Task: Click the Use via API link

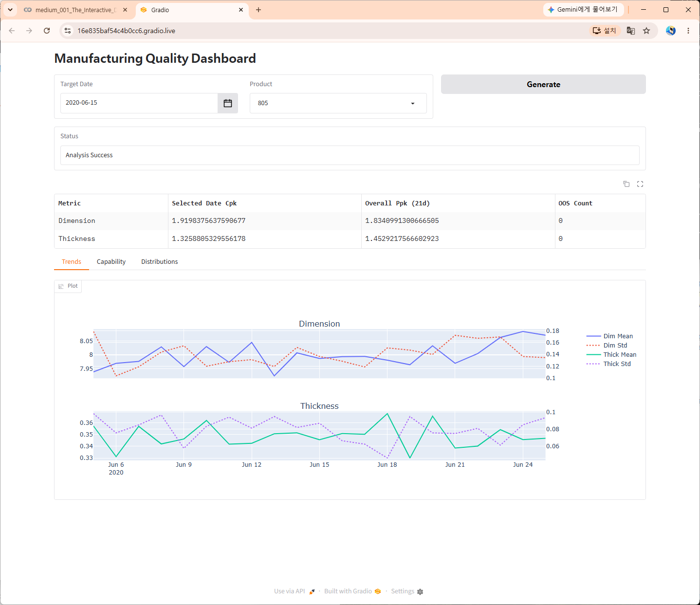Action: [294, 591]
